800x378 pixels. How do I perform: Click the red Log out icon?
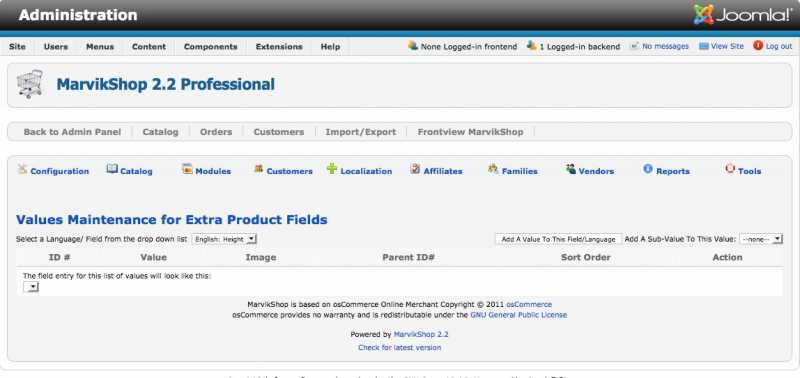pyautogui.click(x=758, y=45)
